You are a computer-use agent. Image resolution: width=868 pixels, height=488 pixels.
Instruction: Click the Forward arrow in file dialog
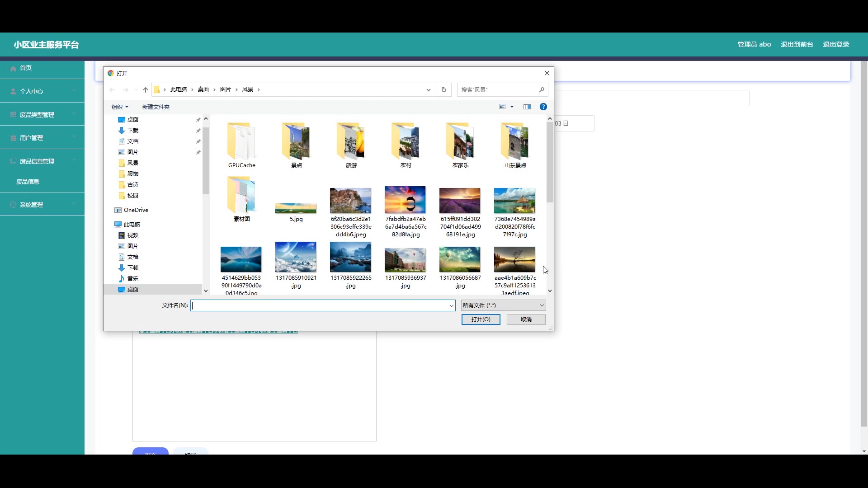point(126,89)
